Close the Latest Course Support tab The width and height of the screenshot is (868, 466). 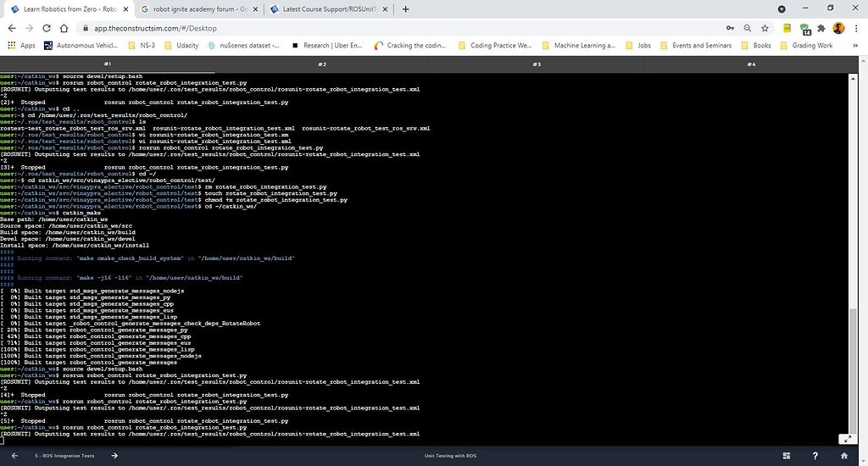[x=386, y=9]
